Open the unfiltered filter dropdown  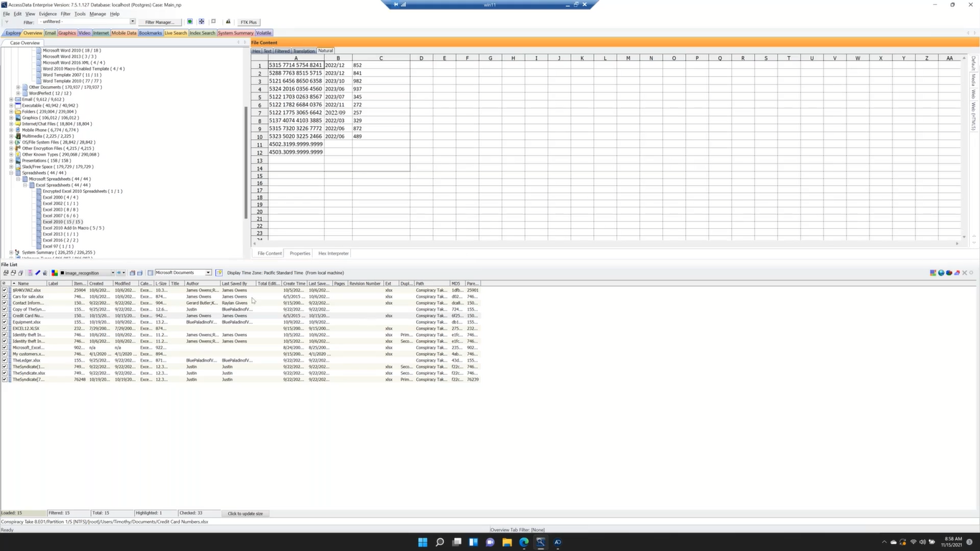click(132, 22)
